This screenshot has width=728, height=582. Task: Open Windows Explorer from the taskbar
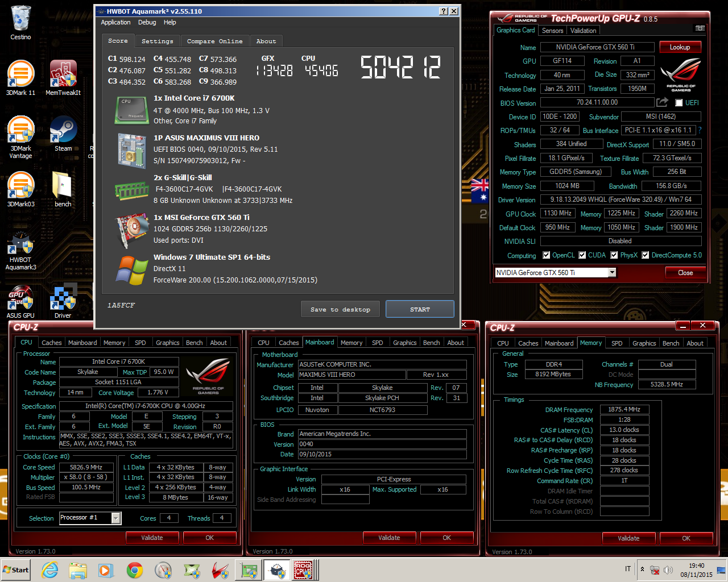click(x=78, y=570)
